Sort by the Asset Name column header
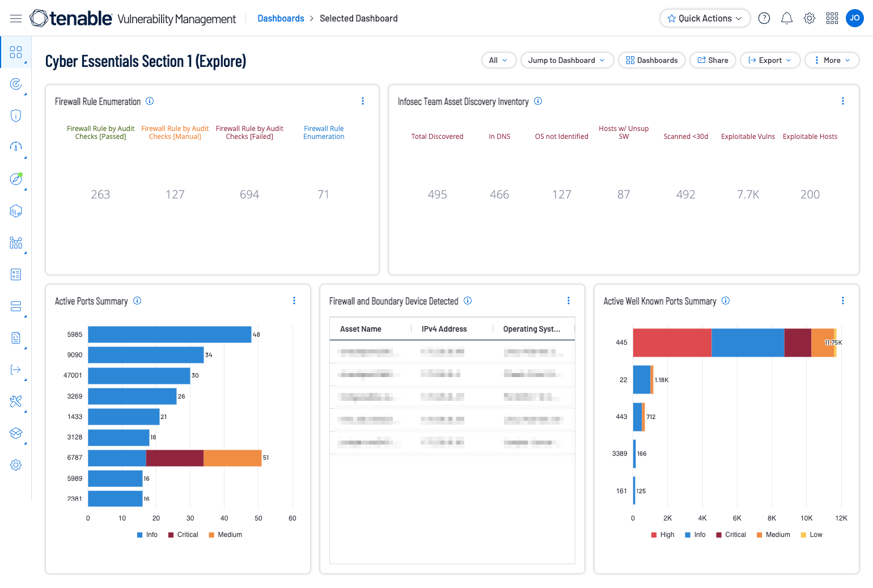The height and width of the screenshot is (588, 873). (361, 329)
